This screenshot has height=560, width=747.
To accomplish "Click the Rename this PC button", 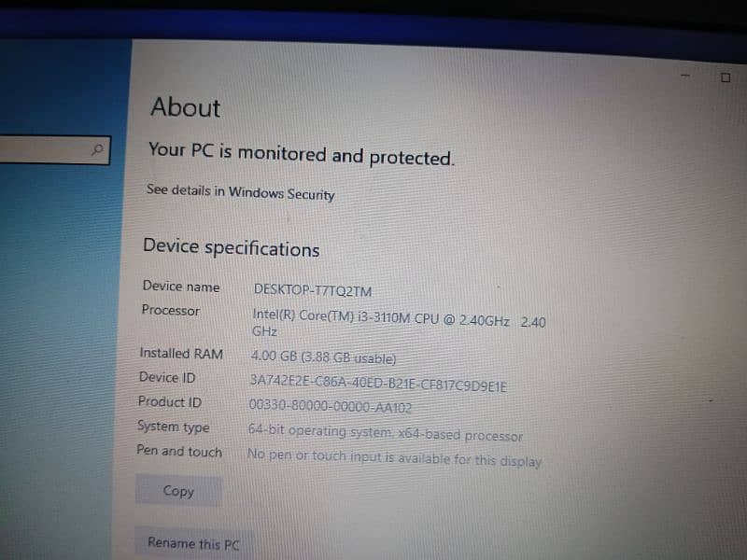I will tap(193, 543).
